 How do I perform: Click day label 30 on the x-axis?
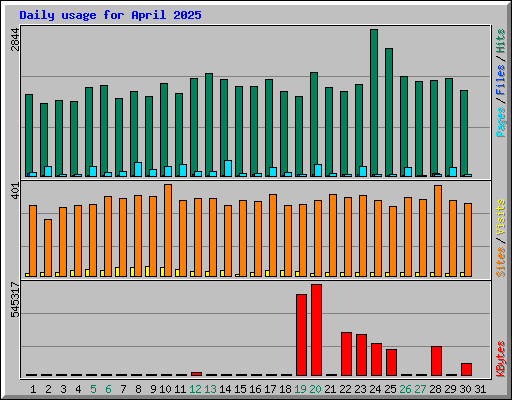point(465,389)
